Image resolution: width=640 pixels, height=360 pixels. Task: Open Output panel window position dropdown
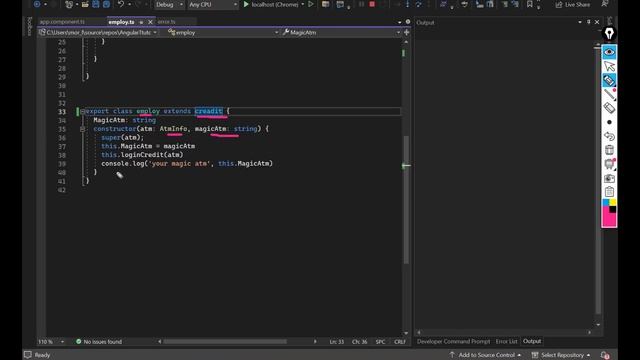click(x=580, y=22)
